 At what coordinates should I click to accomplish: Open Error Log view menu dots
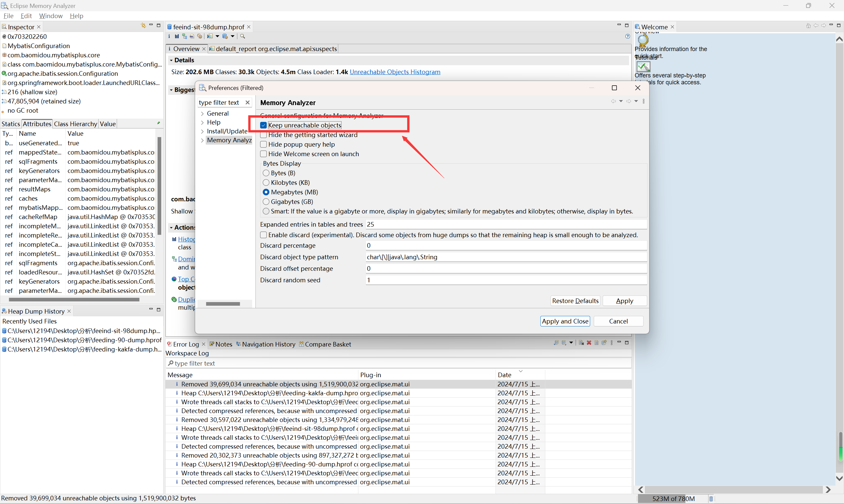(x=612, y=343)
